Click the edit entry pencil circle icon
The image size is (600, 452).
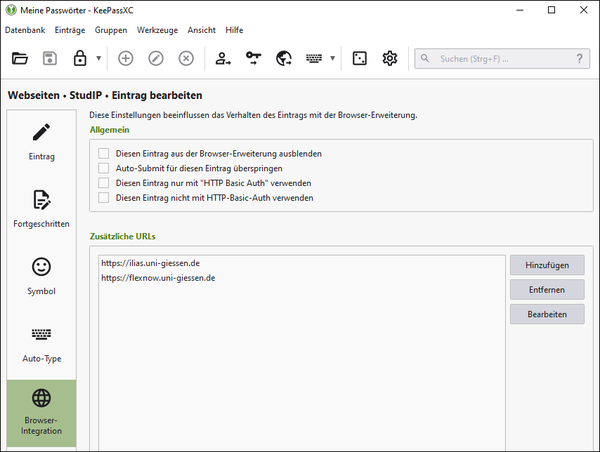point(156,59)
